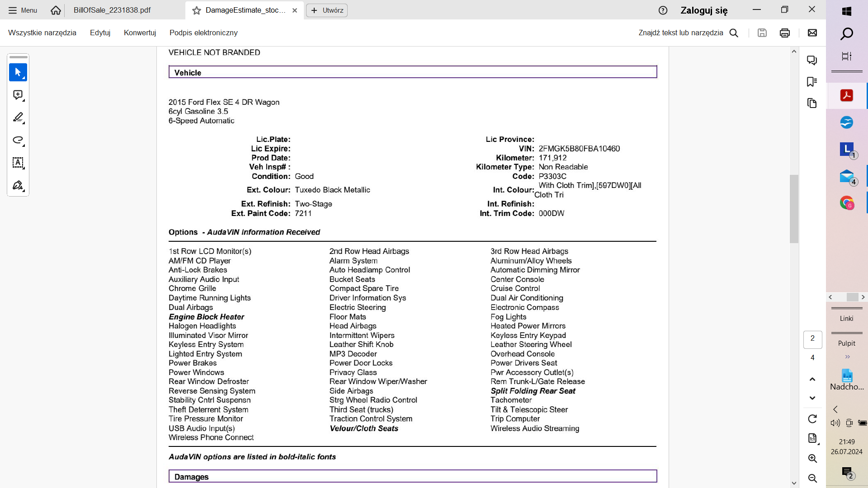Open the bookmarks panel icon
868x488 pixels.
tap(812, 81)
